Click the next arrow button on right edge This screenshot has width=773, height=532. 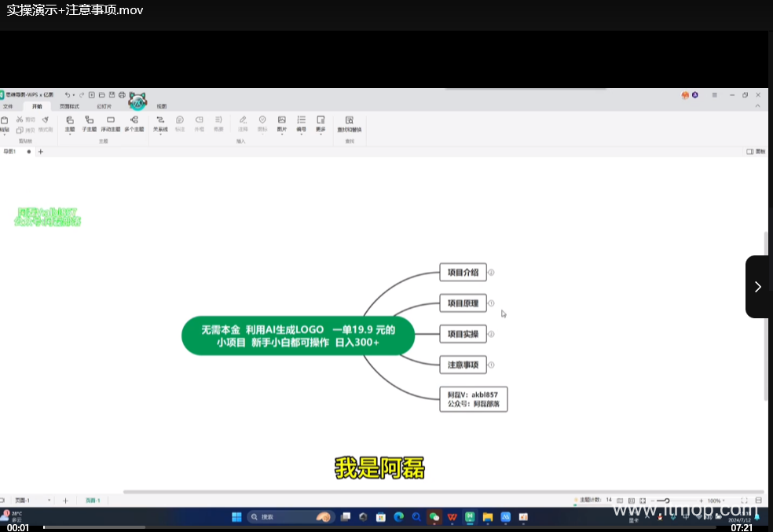pyautogui.click(x=757, y=287)
